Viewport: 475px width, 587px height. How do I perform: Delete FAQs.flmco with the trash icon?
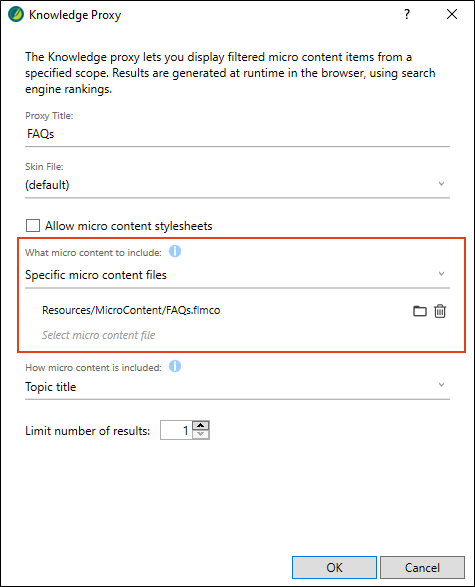click(440, 311)
